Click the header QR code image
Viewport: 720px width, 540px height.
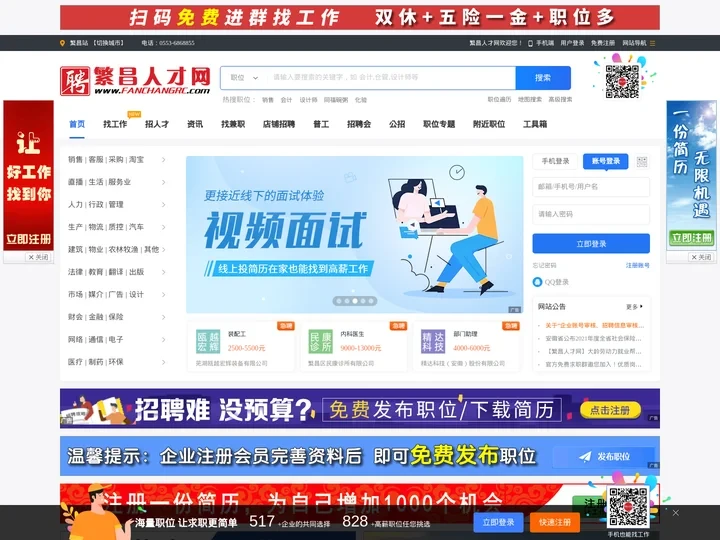coord(622,82)
